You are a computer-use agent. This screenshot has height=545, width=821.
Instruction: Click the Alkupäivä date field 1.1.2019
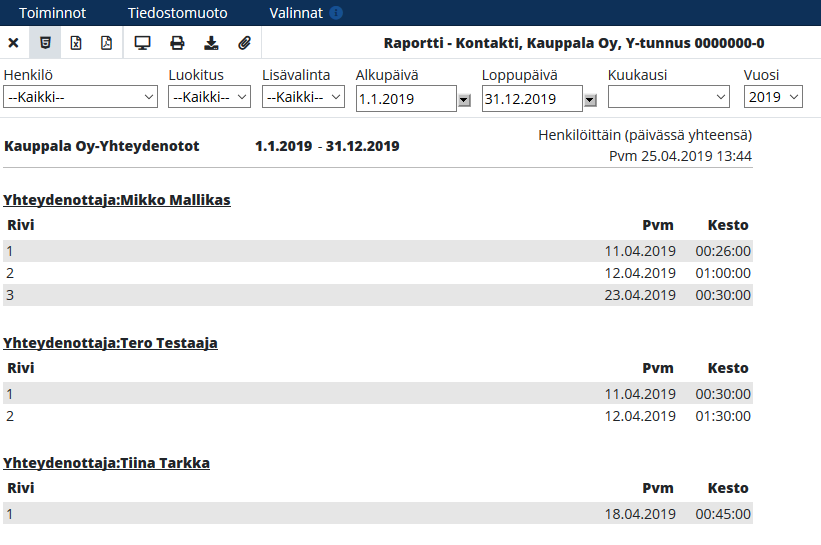406,98
